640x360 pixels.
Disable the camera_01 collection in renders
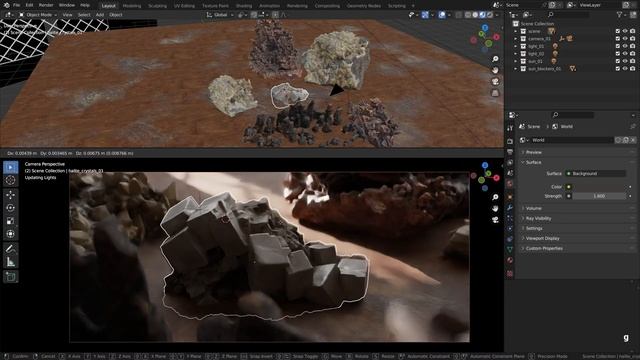pos(632,39)
